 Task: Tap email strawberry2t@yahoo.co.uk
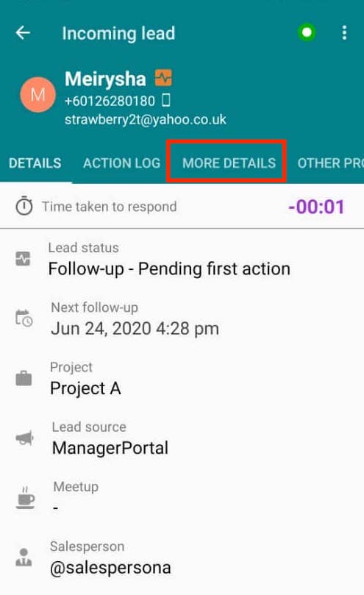click(x=146, y=120)
